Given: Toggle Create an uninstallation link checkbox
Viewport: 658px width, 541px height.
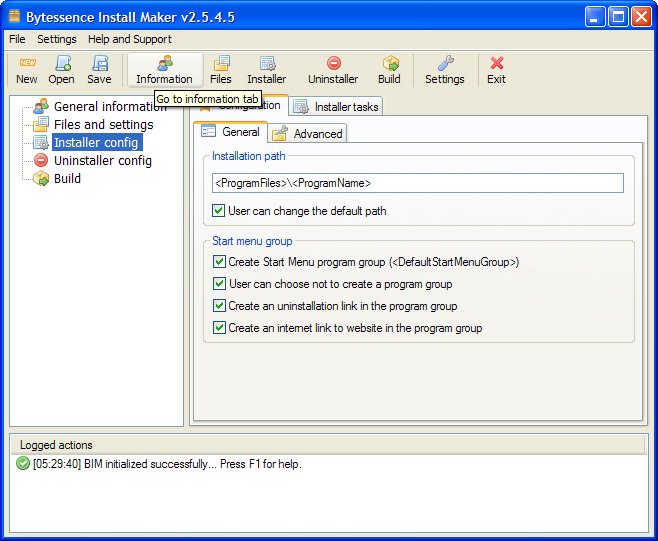Looking at the screenshot, I should tap(219, 305).
